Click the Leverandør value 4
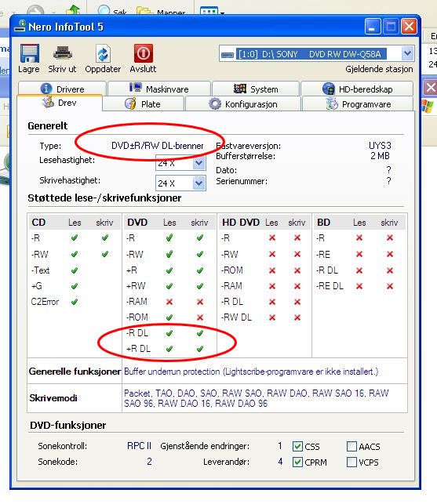437x504 pixels. tap(280, 462)
